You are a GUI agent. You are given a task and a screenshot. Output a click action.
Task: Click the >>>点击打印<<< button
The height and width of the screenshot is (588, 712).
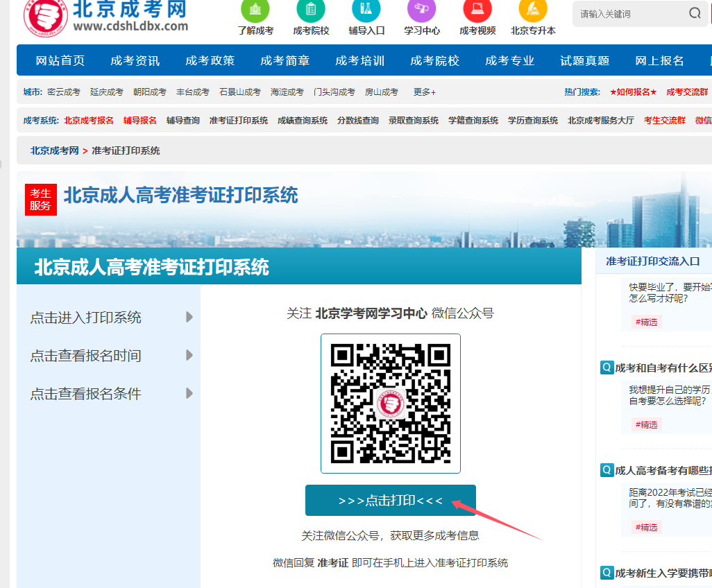tap(391, 501)
